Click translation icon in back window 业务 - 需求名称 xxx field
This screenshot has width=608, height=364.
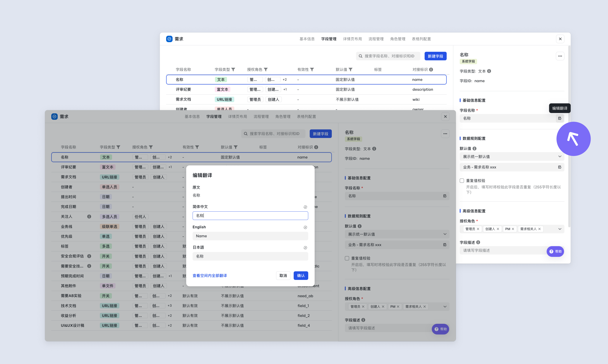click(x=560, y=167)
